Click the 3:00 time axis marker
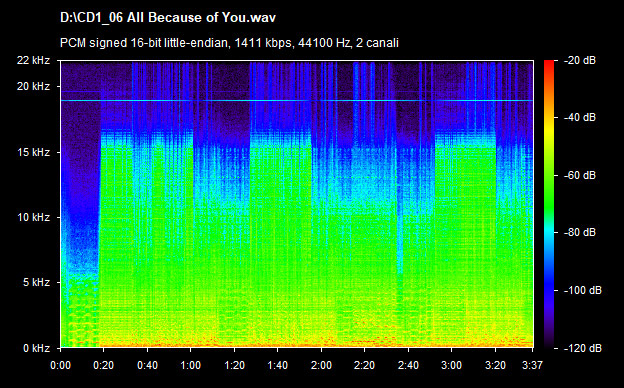Image resolution: width=624 pixels, height=388 pixels. pyautogui.click(x=452, y=365)
